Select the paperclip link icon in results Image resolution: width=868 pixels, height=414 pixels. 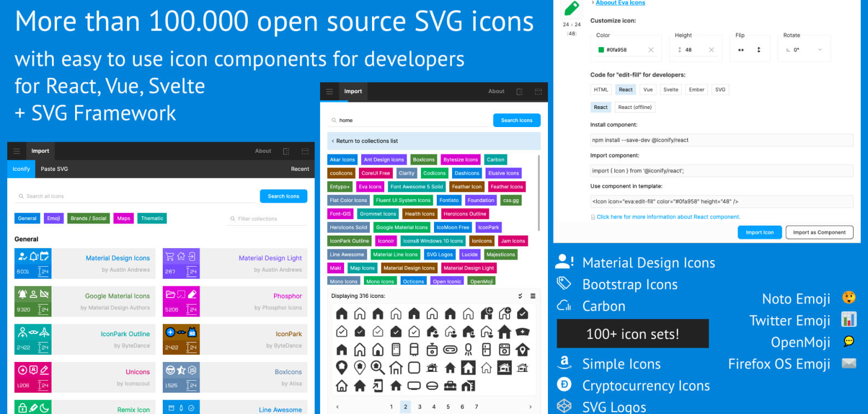(450, 349)
